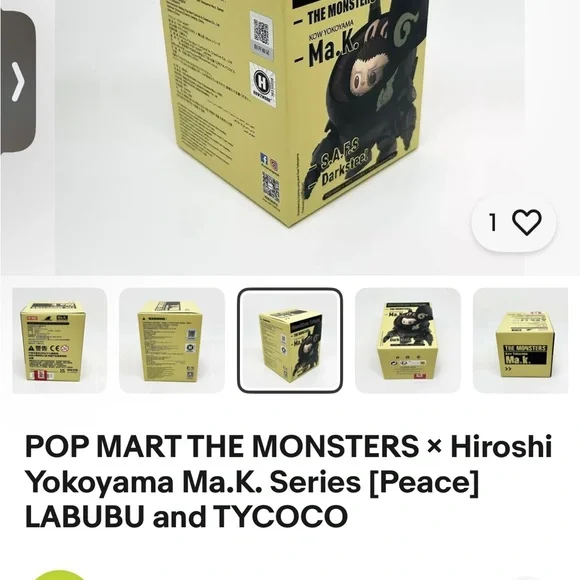This screenshot has width=580, height=580.
Task: Select second thumbnail with WARNING text panel
Action: [x=172, y=340]
